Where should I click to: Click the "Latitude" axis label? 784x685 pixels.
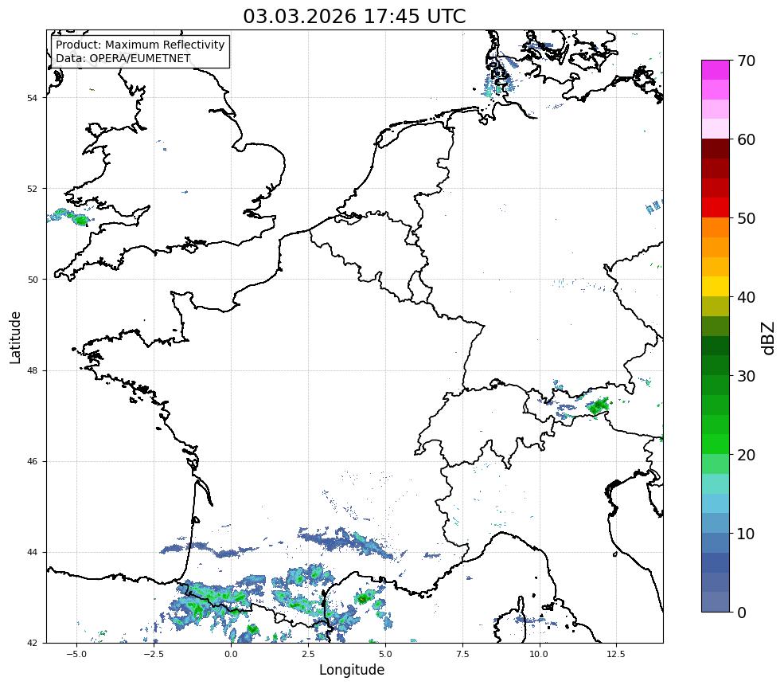tap(15, 337)
